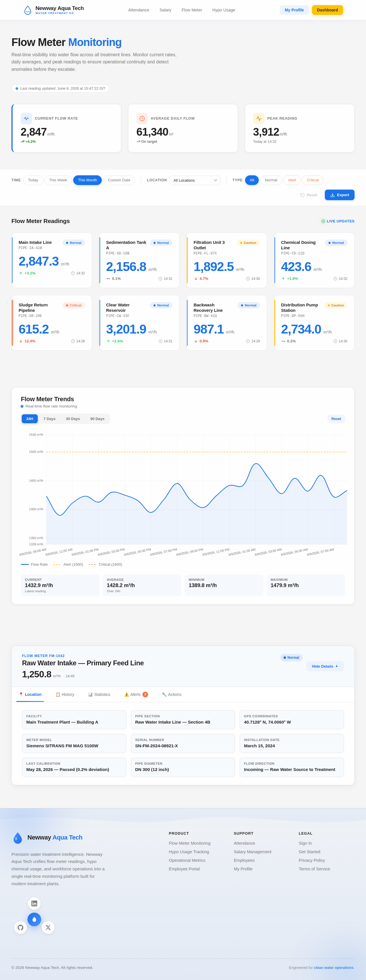Open the X (Twitter) social icon
The width and height of the screenshot is (366, 980).
(48, 927)
